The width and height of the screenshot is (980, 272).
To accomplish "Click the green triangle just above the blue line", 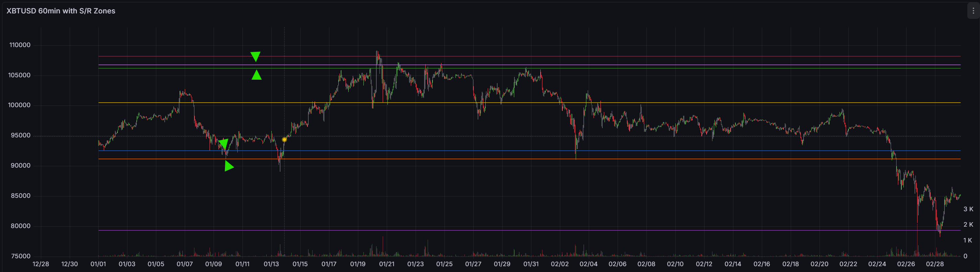I will point(224,144).
